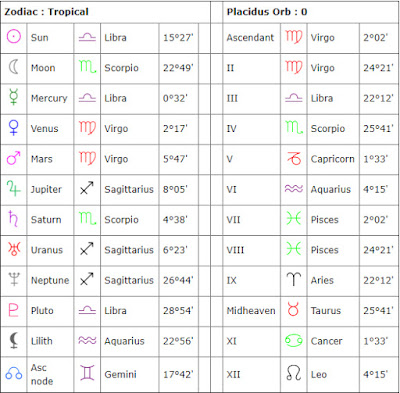
Task: Click the Capricorn sign in house V
Action: pyautogui.click(x=294, y=158)
